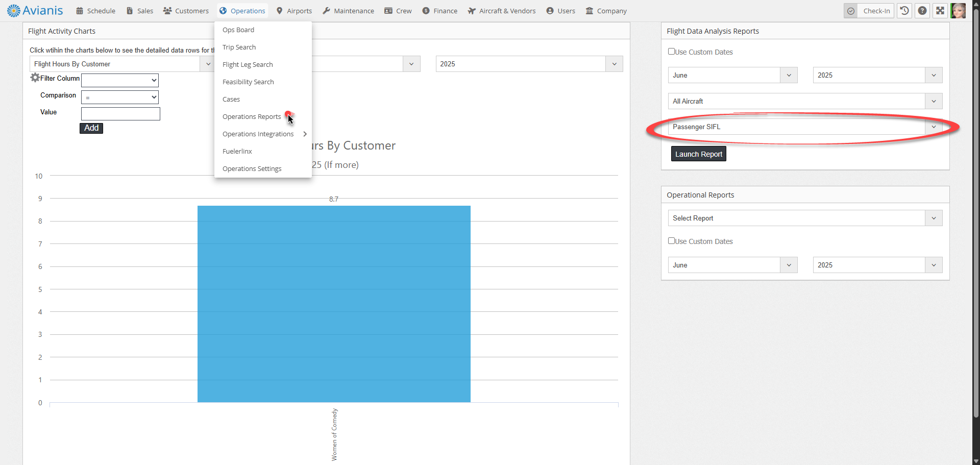Open the Finance menu label
This screenshot has height=465, width=980.
point(445,11)
